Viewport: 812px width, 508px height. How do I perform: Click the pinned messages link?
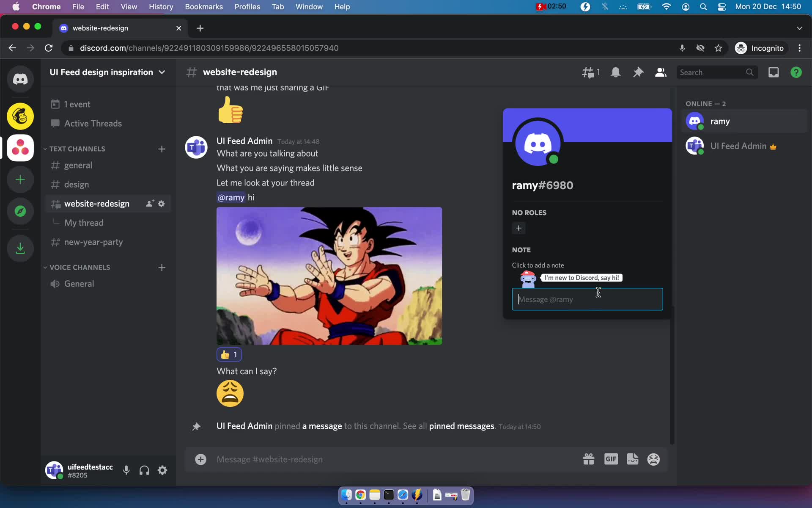point(461,426)
